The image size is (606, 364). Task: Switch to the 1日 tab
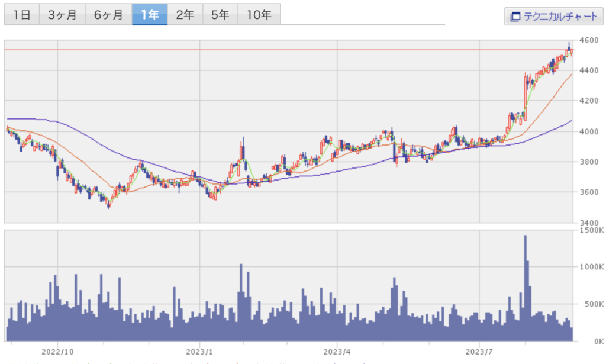coord(22,15)
